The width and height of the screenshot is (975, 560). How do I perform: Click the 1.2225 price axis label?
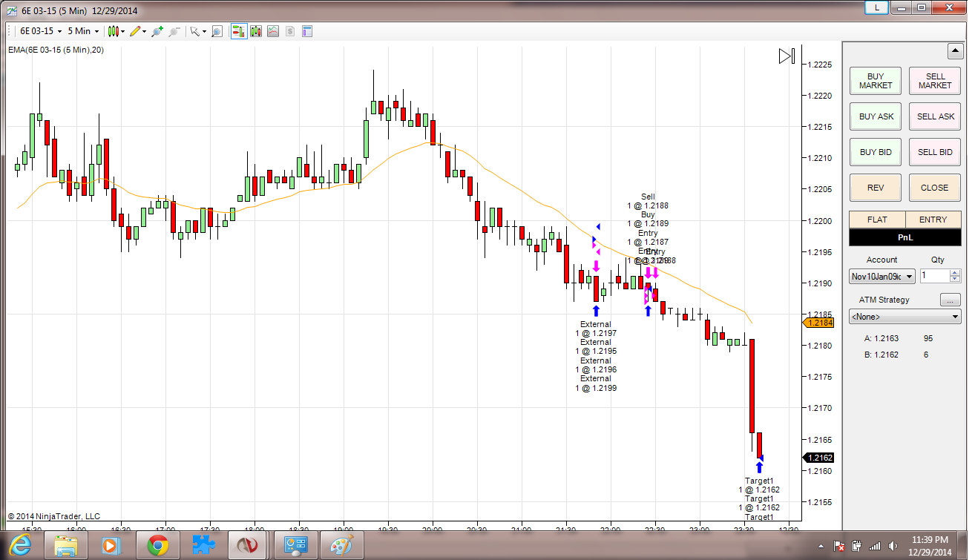(x=820, y=65)
